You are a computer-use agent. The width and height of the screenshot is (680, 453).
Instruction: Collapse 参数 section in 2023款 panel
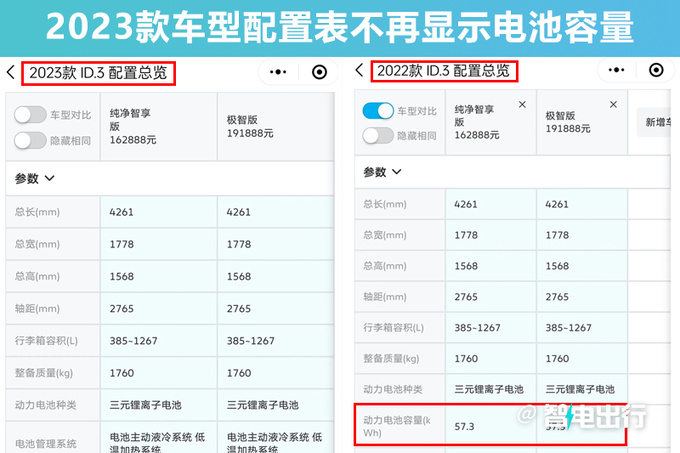pyautogui.click(x=35, y=178)
